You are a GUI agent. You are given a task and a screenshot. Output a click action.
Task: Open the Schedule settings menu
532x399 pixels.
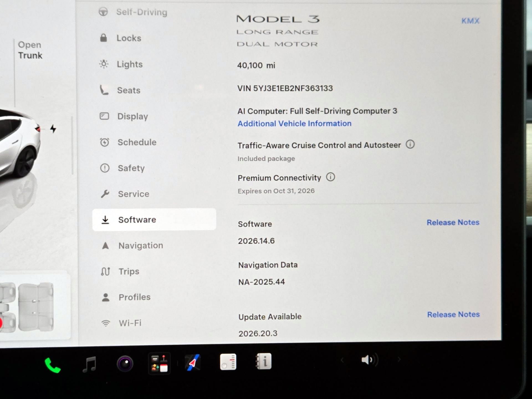coord(128,142)
